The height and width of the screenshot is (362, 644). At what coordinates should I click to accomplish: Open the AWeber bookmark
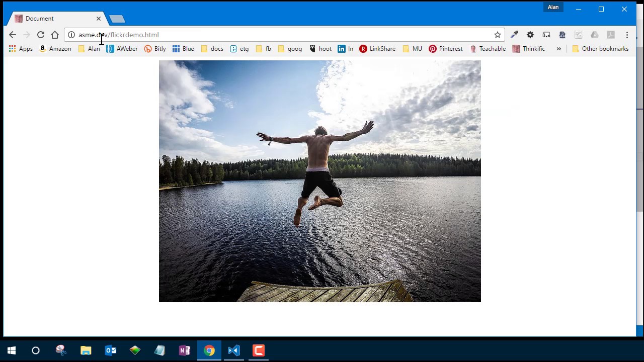click(x=122, y=49)
